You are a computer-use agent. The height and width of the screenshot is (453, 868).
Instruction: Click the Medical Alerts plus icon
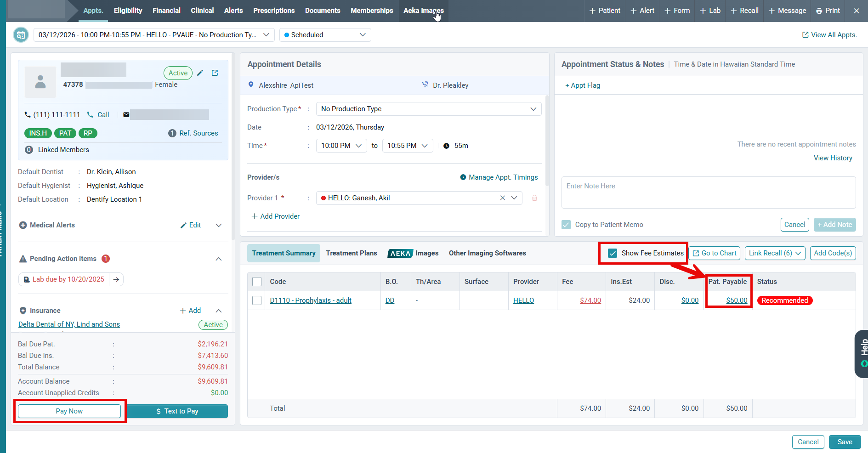(23, 225)
